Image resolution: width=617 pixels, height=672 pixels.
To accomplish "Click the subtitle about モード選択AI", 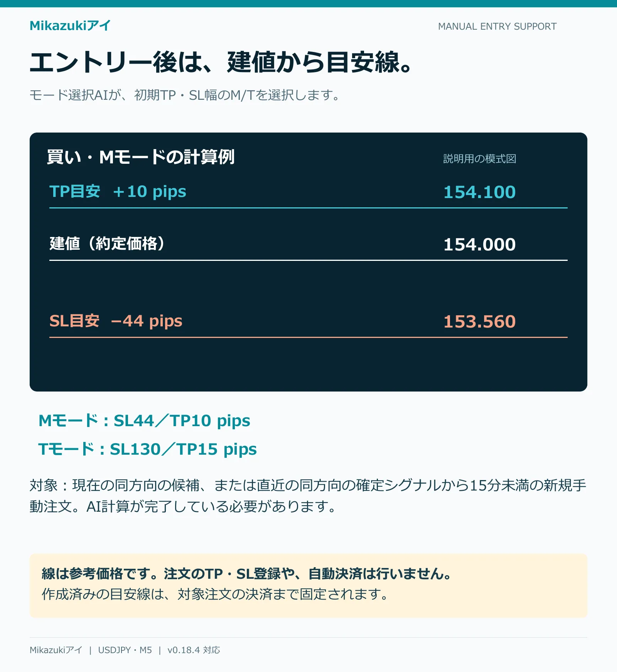I will [x=185, y=95].
